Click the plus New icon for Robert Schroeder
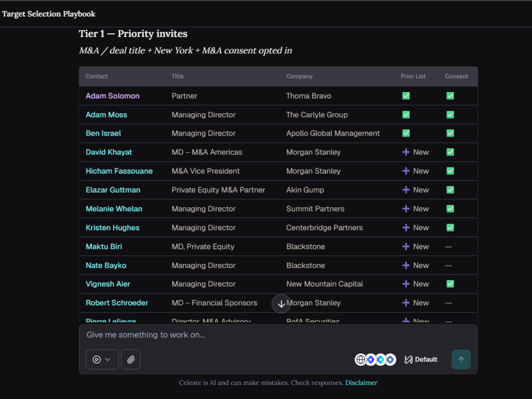Viewport: 532px width, 399px height. (x=406, y=303)
